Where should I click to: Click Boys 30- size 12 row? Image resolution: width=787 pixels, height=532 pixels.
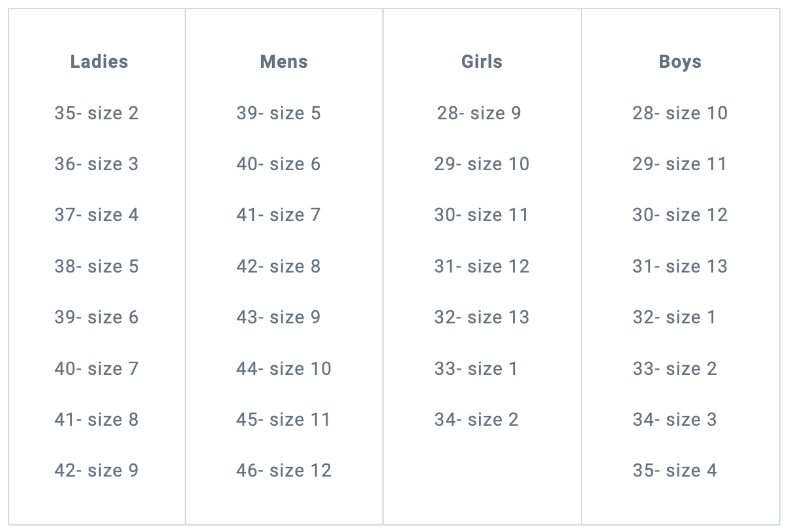coord(680,214)
